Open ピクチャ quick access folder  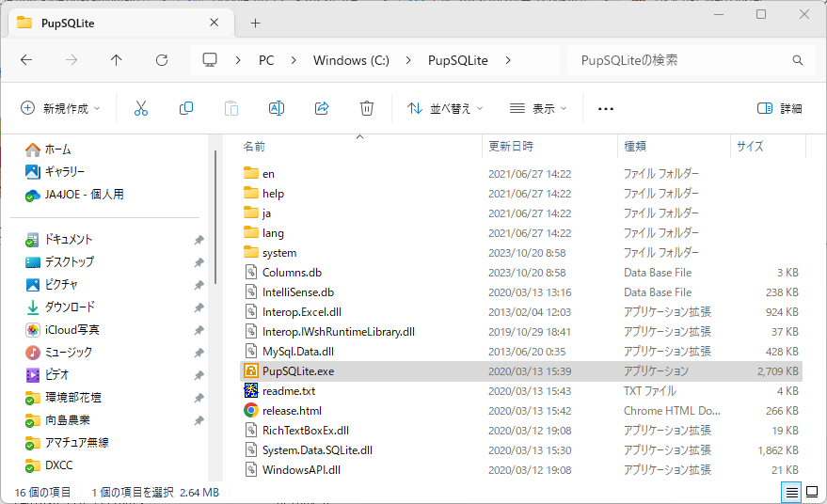pos(52,285)
